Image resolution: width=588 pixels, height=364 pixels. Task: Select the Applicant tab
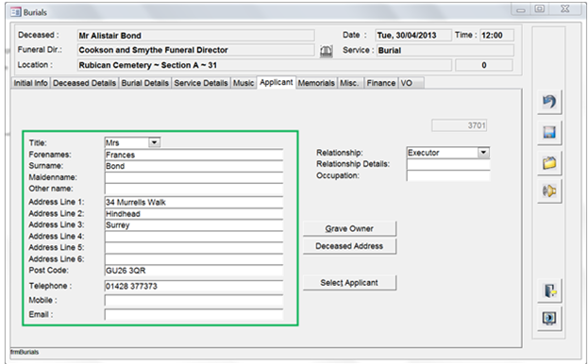coord(277,82)
